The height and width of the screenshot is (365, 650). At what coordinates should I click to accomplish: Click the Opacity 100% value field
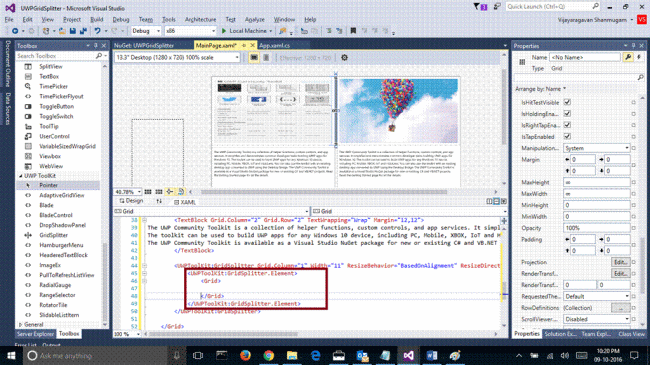tap(597, 228)
